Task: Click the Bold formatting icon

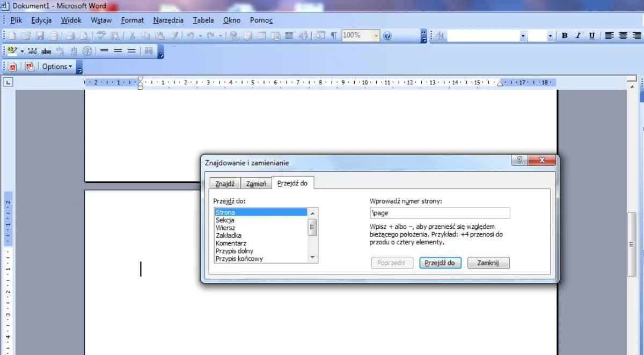Action: coord(565,35)
